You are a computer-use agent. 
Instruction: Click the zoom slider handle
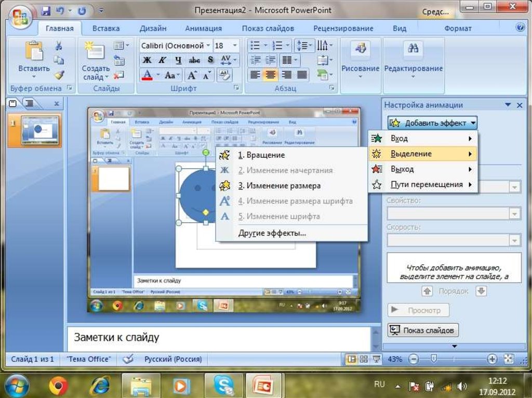pyautogui.click(x=433, y=359)
